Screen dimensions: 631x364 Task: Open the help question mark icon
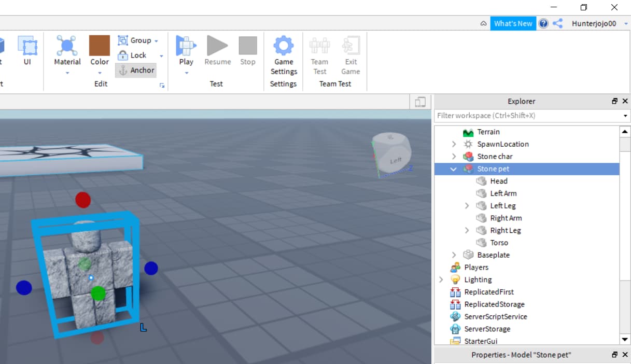(x=543, y=23)
